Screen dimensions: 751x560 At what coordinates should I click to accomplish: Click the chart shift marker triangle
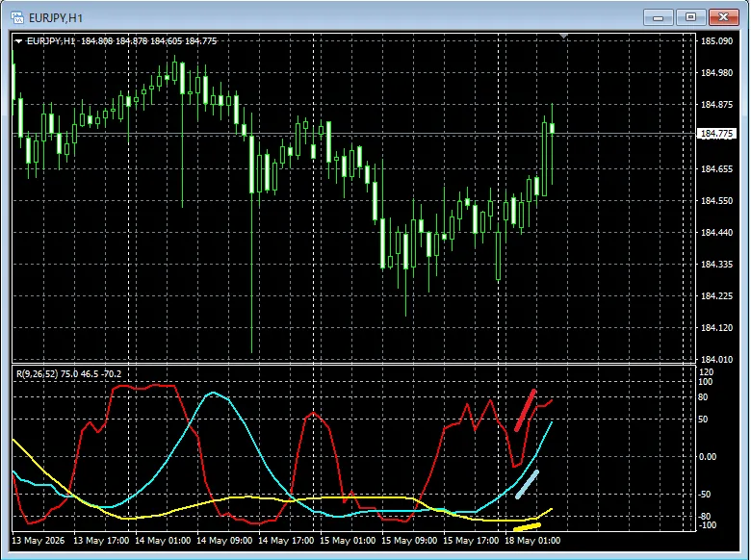pos(563,36)
